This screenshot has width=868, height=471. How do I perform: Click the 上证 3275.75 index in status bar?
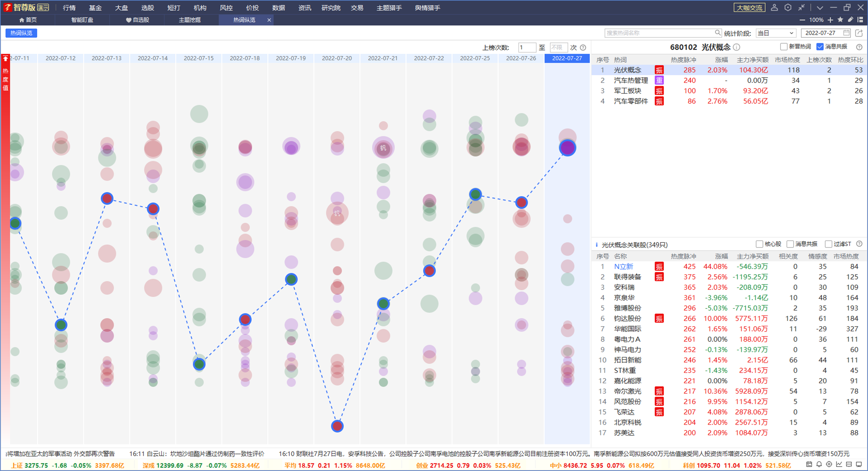pyautogui.click(x=67, y=465)
